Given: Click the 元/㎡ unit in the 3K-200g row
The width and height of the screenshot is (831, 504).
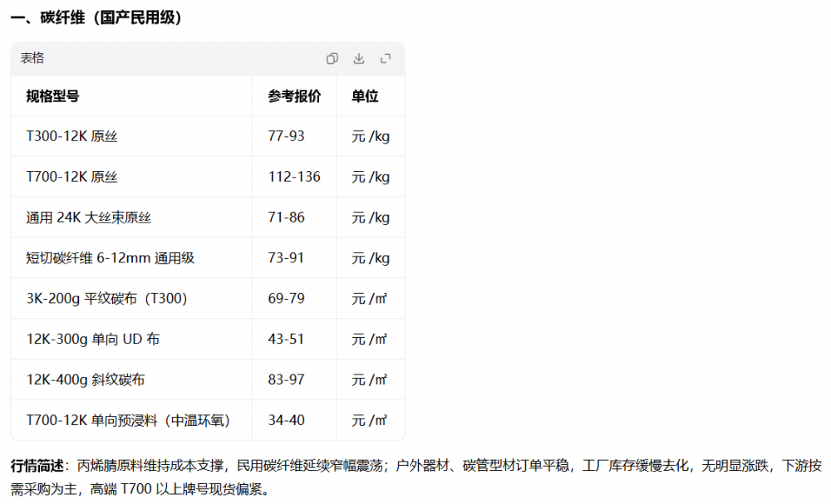Looking at the screenshot, I should (370, 299).
